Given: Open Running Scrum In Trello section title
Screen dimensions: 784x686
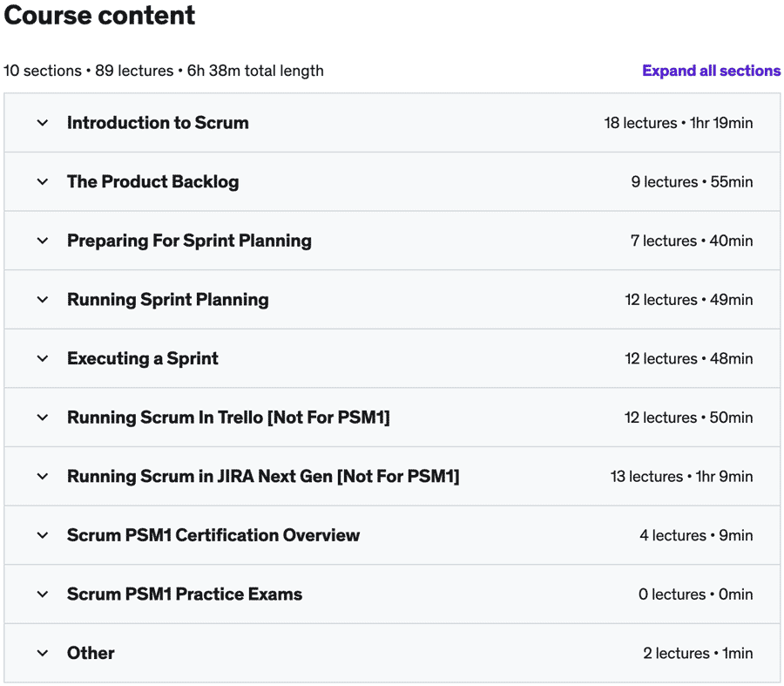Looking at the screenshot, I should [x=228, y=418].
